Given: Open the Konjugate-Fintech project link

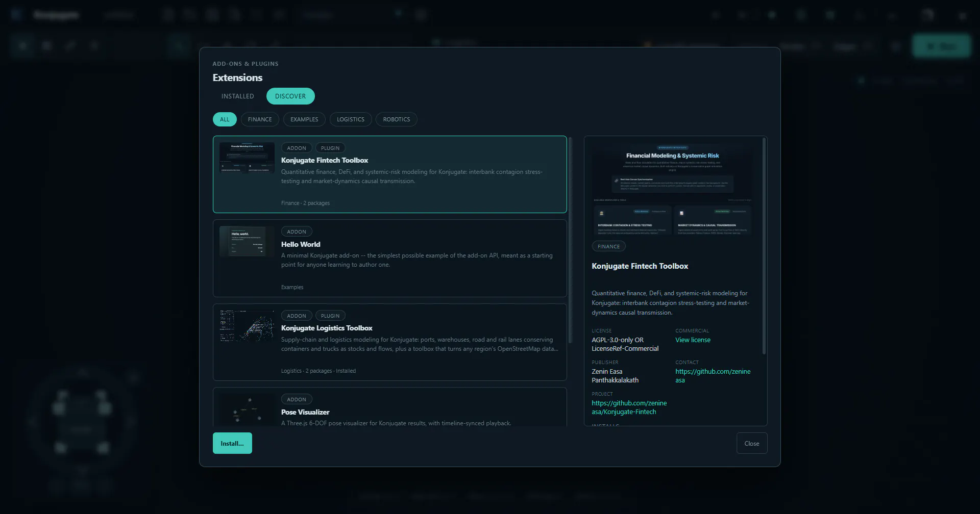Looking at the screenshot, I should coord(629,407).
